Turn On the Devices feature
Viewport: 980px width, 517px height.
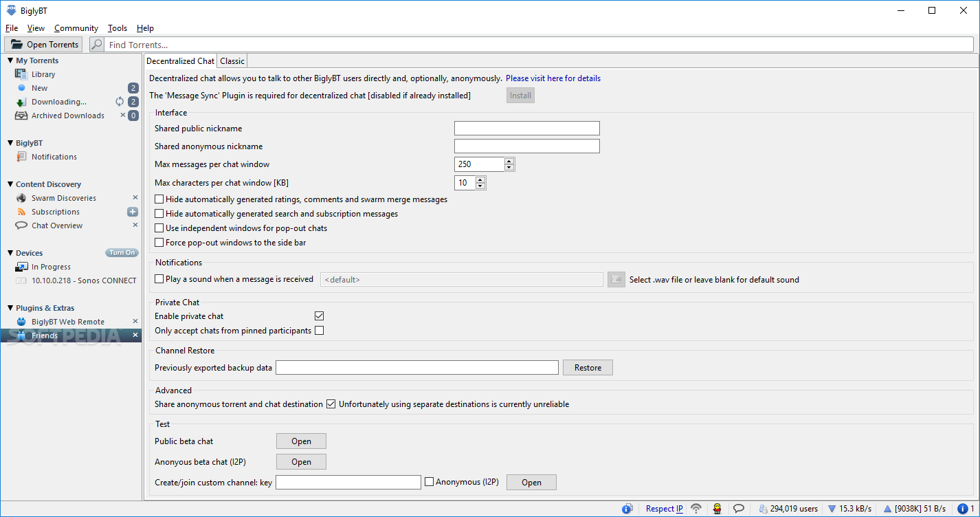click(x=122, y=253)
